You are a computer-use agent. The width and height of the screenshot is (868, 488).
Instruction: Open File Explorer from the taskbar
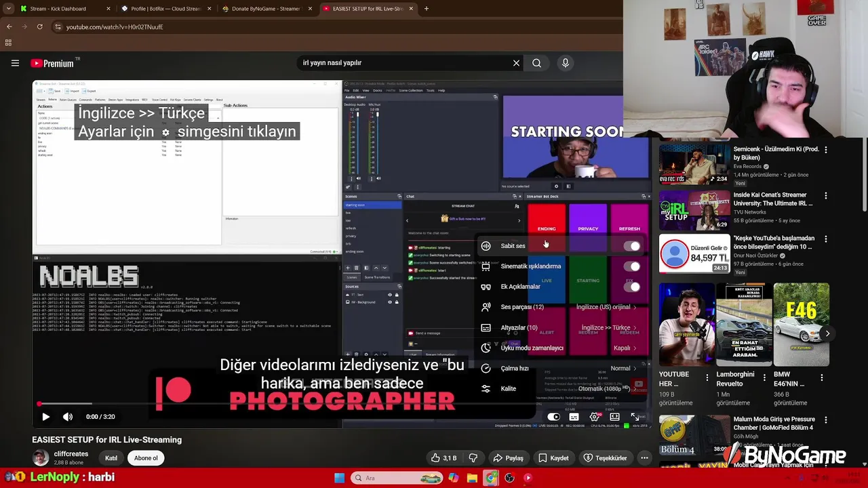(472, 478)
